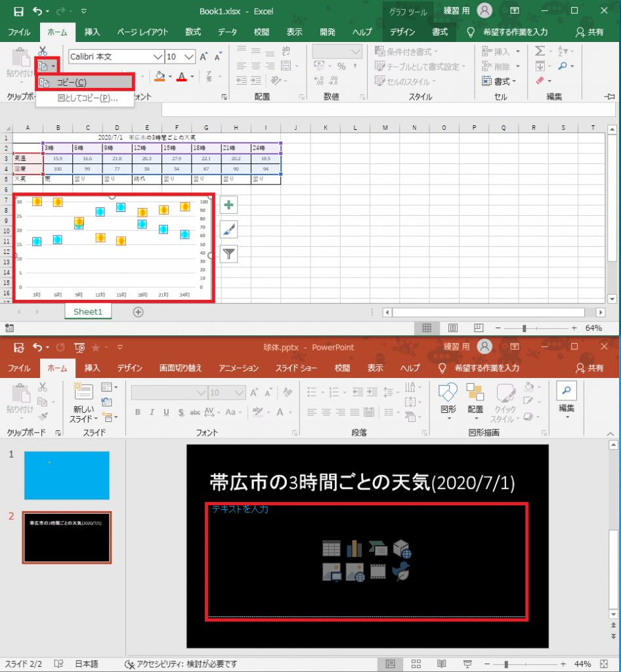Image resolution: width=621 pixels, height=672 pixels.
Task: Click Excel increase font size icon
Action: coord(204,56)
